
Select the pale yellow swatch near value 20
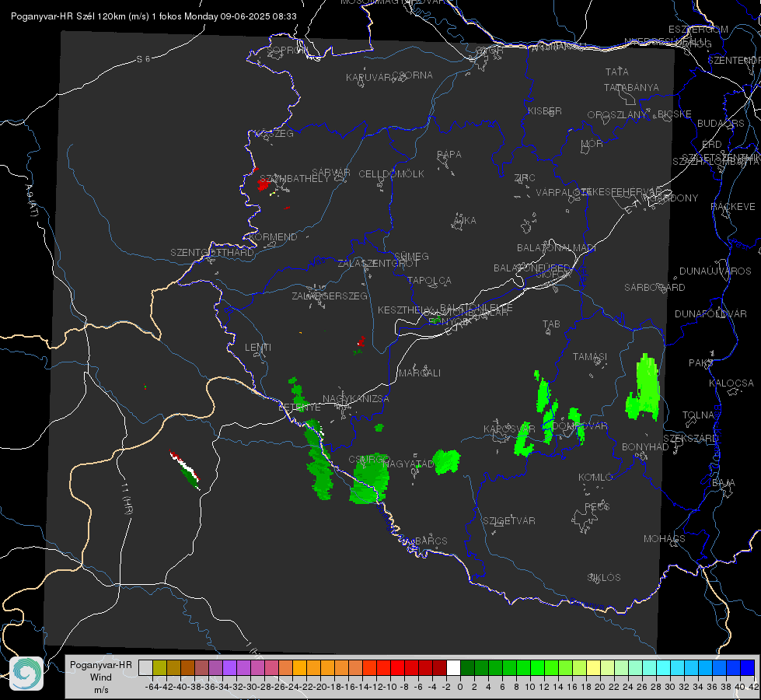click(x=593, y=667)
